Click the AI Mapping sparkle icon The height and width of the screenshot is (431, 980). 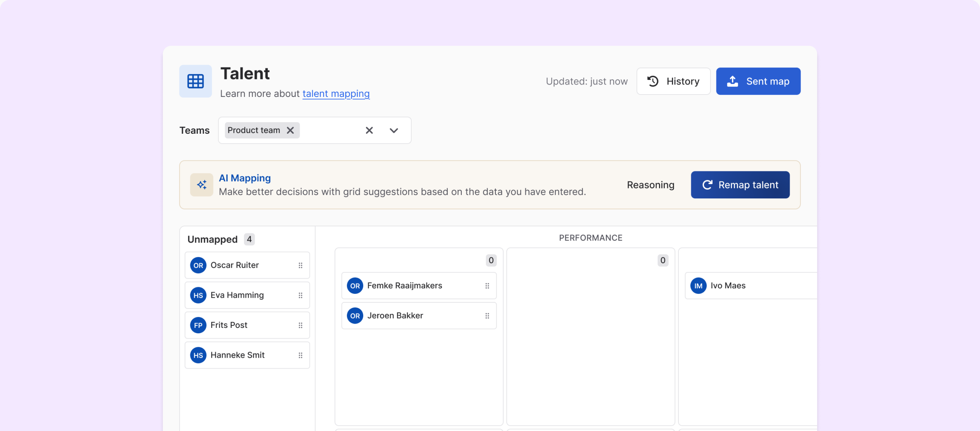tap(202, 185)
